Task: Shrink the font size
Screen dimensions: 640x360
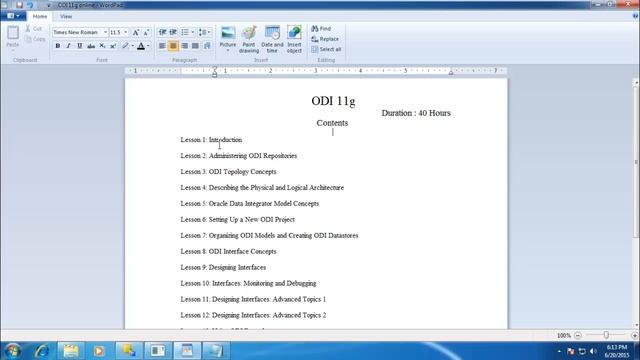Action: coord(146,32)
